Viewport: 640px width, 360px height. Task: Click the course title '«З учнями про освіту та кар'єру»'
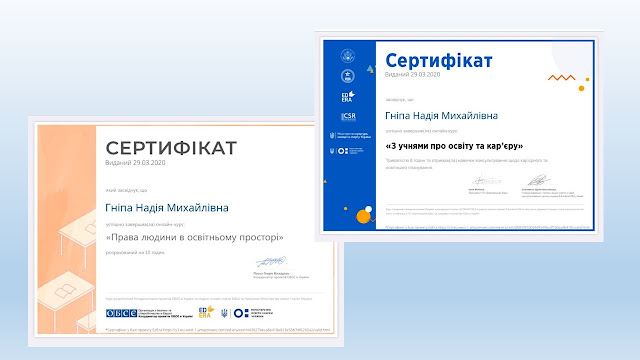click(454, 146)
